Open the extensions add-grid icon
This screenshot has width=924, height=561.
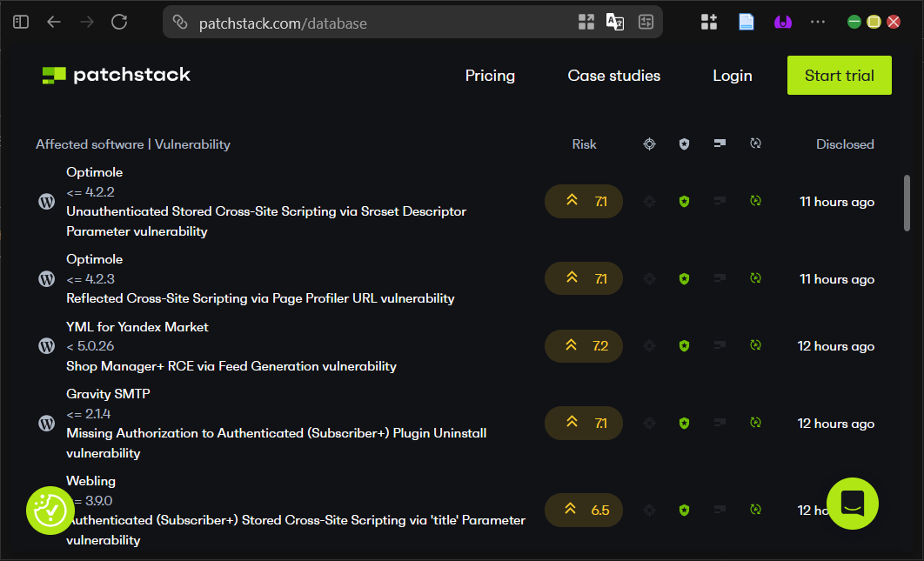click(709, 22)
